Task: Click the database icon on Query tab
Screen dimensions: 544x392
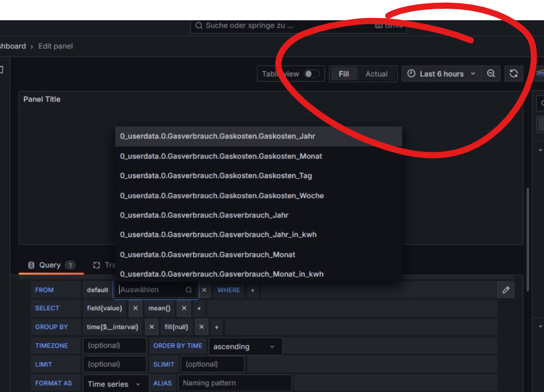Action: tap(31, 265)
